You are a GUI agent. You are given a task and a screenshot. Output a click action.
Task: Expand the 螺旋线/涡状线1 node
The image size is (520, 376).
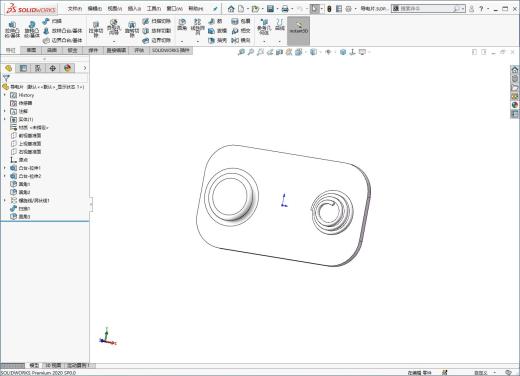click(x=5, y=200)
